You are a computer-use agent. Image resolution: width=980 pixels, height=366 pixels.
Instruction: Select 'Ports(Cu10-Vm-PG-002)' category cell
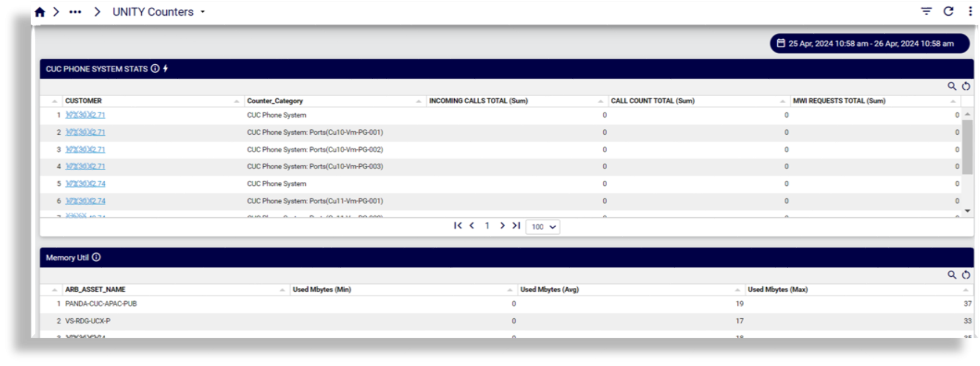coord(315,149)
